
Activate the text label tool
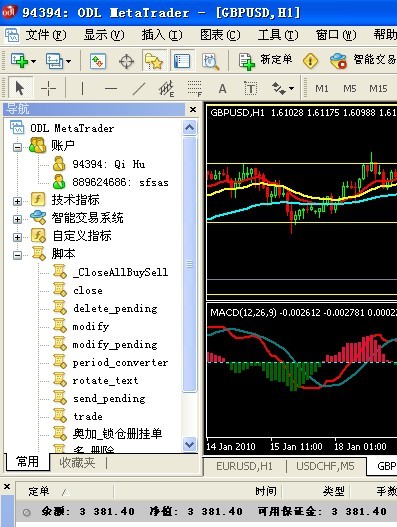click(x=250, y=89)
